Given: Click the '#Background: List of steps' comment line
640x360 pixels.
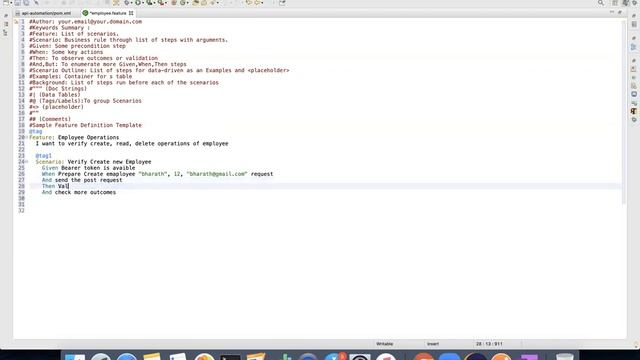Looking at the screenshot, I should point(124,82).
